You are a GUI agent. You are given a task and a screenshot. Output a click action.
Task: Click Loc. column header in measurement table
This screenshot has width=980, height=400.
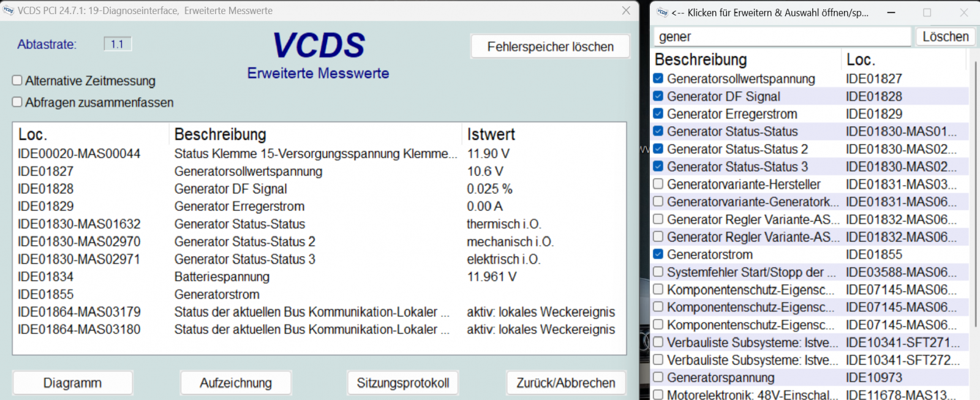[x=32, y=134]
